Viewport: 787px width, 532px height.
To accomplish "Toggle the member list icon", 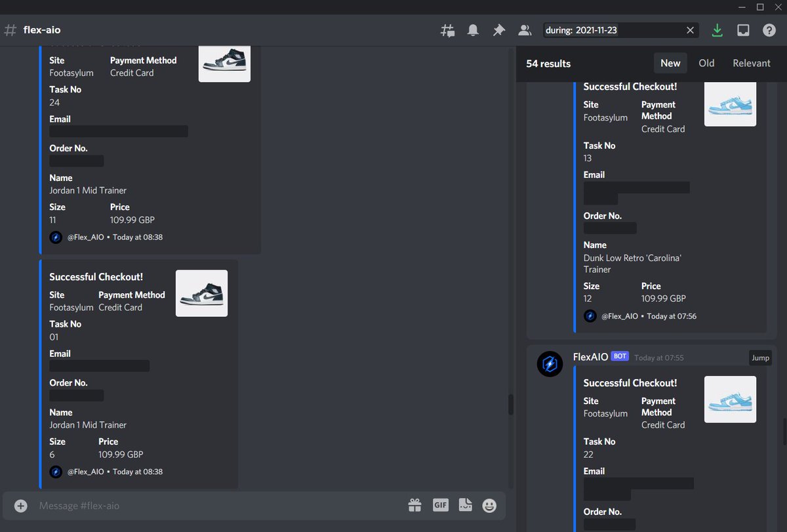I will 525,30.
